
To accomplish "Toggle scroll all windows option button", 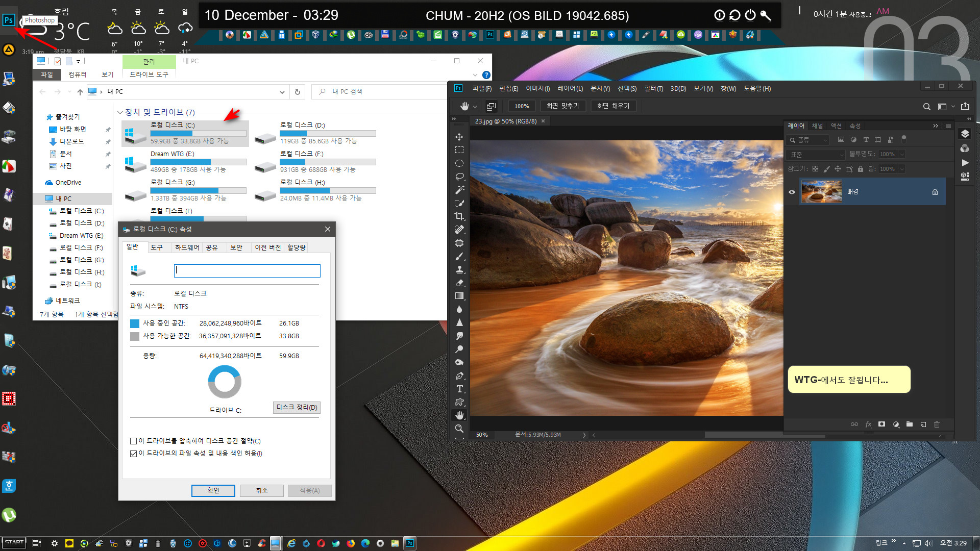I will tap(491, 106).
